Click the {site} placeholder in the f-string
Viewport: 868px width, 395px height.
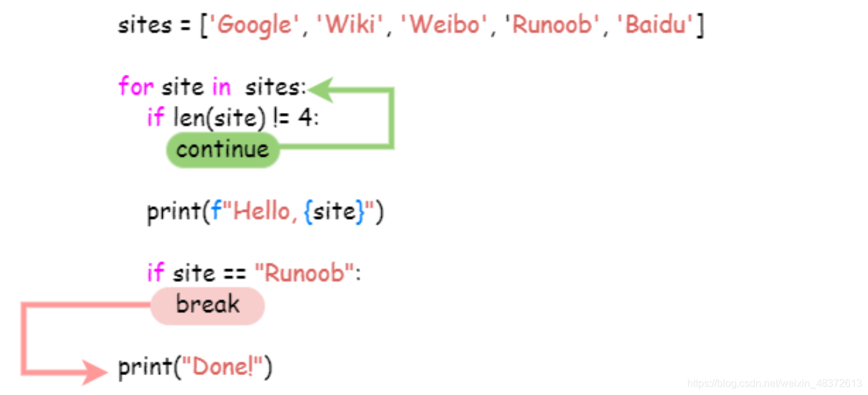pyautogui.click(x=332, y=212)
